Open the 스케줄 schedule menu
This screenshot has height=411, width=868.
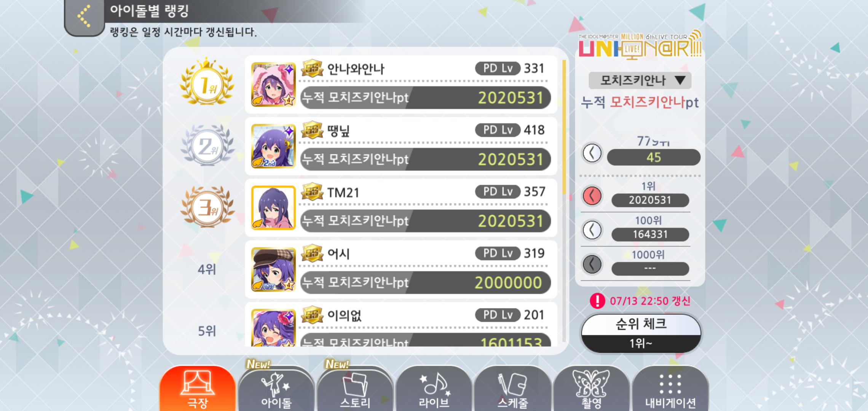tap(513, 389)
